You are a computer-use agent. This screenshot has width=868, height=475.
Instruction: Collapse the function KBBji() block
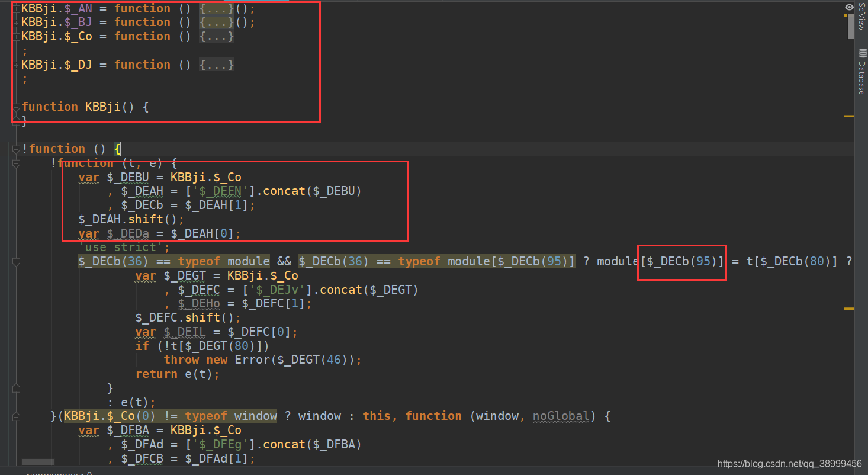[x=16, y=107]
